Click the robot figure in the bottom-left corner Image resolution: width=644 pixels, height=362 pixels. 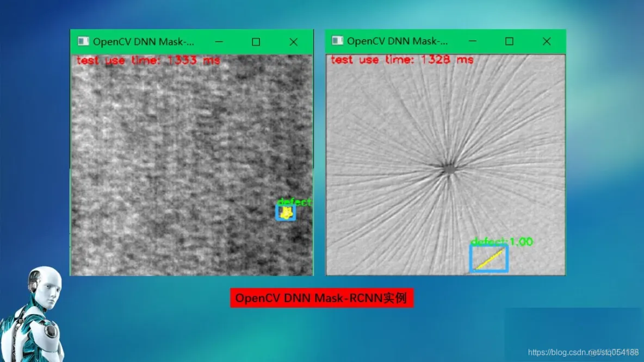coord(34,315)
